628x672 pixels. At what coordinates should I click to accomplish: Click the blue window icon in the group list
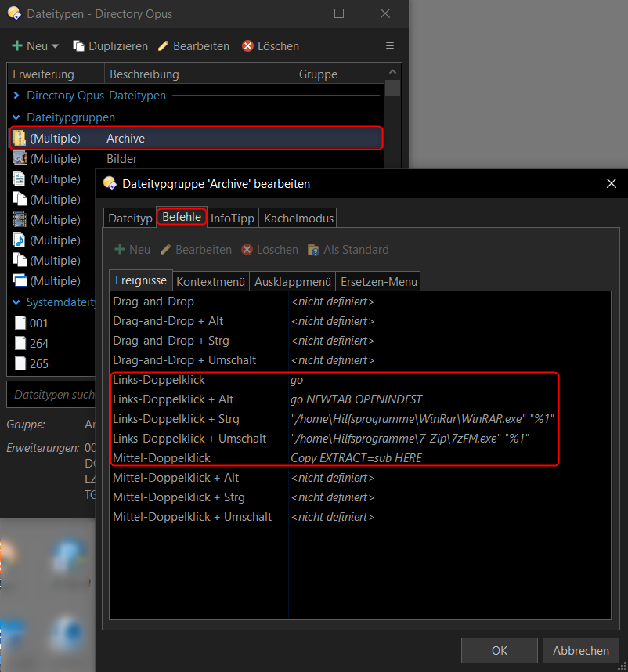[x=20, y=280]
